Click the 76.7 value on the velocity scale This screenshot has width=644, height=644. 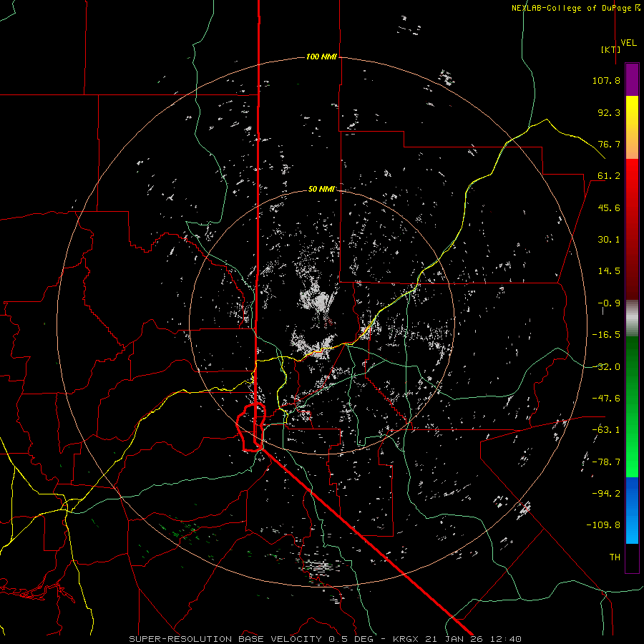[609, 144]
